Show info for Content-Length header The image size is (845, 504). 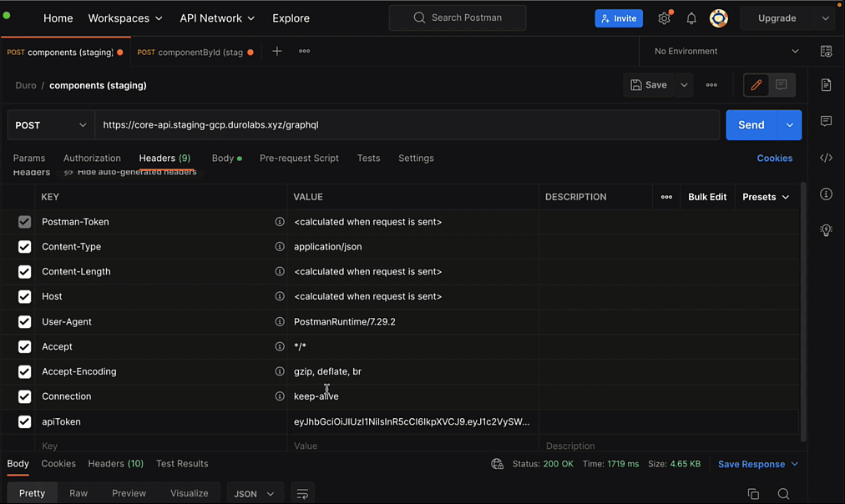click(280, 271)
